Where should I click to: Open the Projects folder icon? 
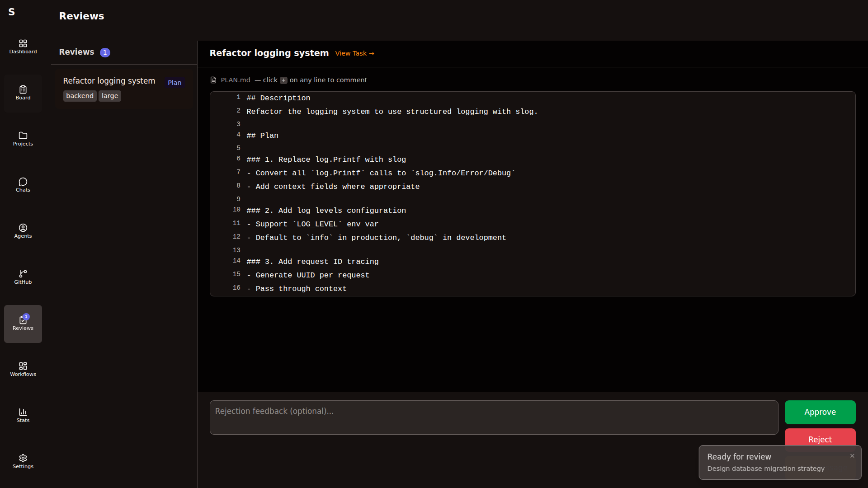(23, 139)
